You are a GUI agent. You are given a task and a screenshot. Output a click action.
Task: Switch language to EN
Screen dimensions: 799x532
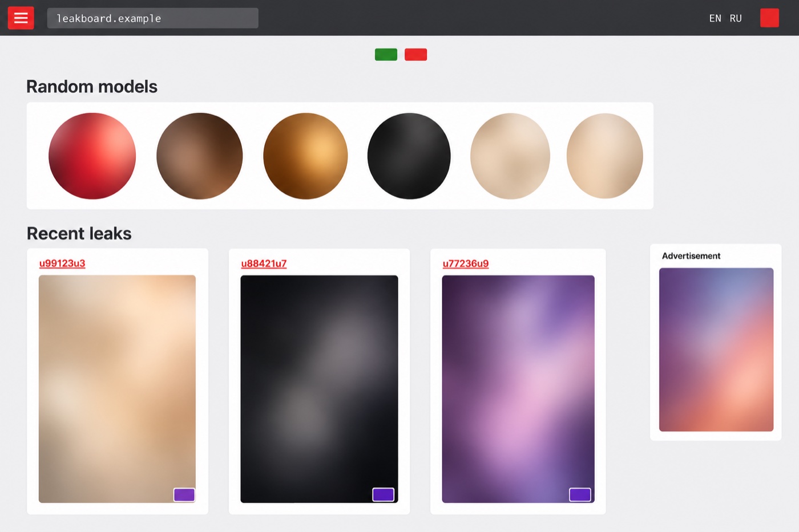click(x=715, y=18)
